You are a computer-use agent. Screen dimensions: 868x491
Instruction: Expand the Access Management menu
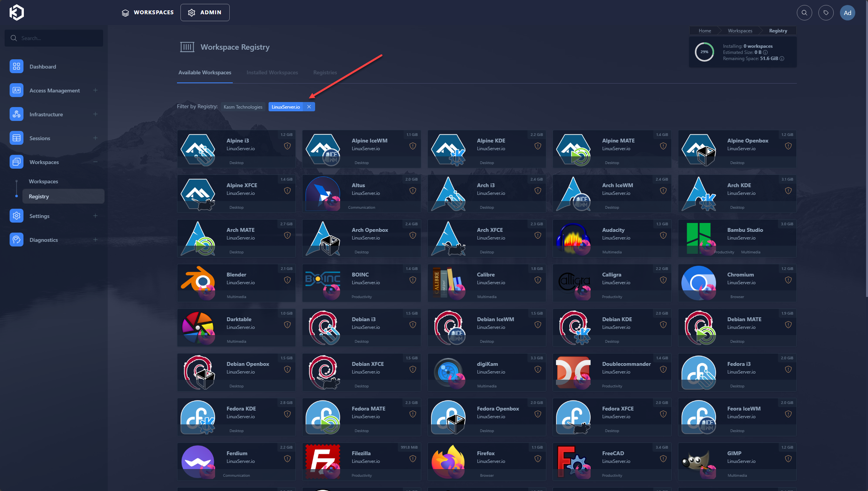(95, 90)
